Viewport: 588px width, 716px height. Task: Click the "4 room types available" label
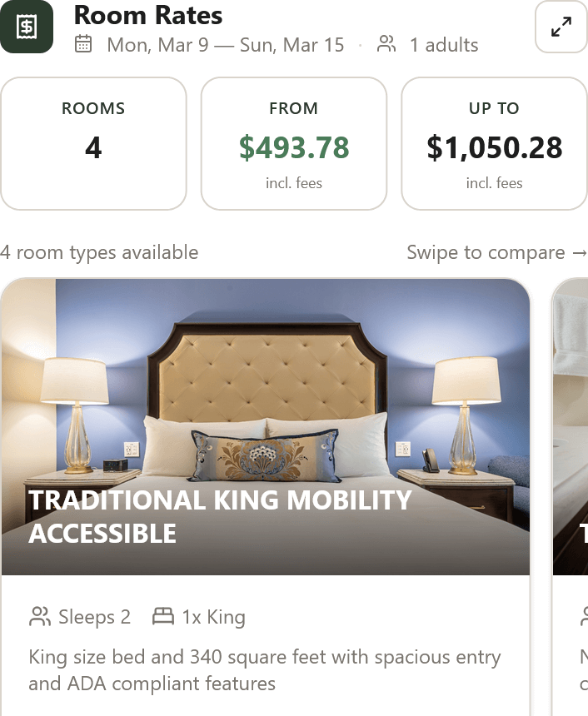[99, 252]
